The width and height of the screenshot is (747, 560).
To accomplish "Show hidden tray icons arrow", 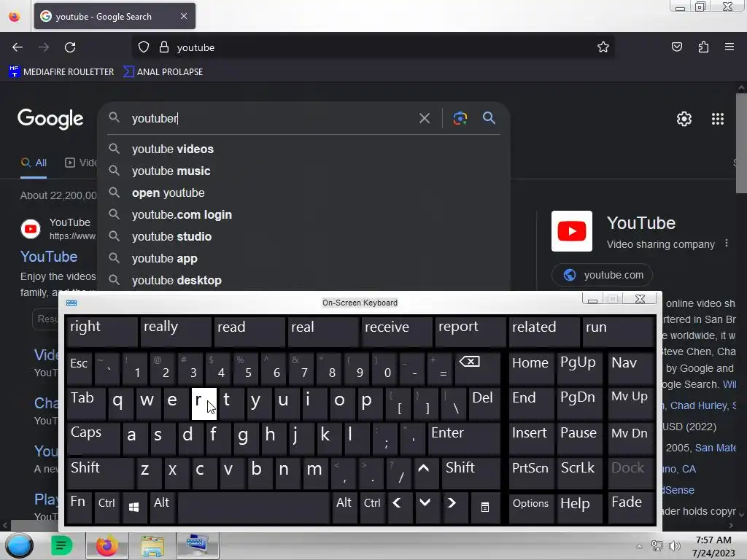I will (x=639, y=546).
